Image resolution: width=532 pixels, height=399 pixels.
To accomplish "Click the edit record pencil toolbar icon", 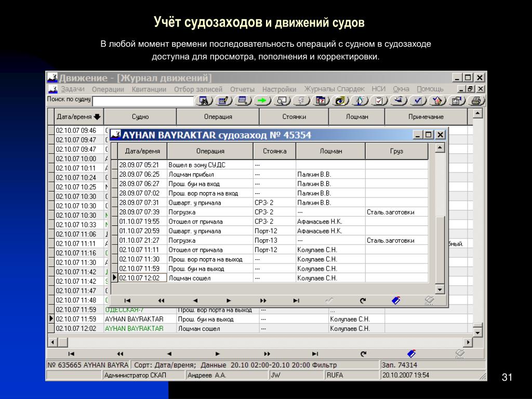I will click(x=223, y=100).
